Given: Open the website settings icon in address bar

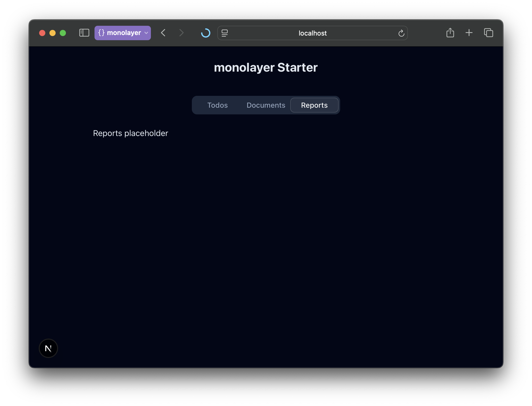Looking at the screenshot, I should (x=225, y=33).
